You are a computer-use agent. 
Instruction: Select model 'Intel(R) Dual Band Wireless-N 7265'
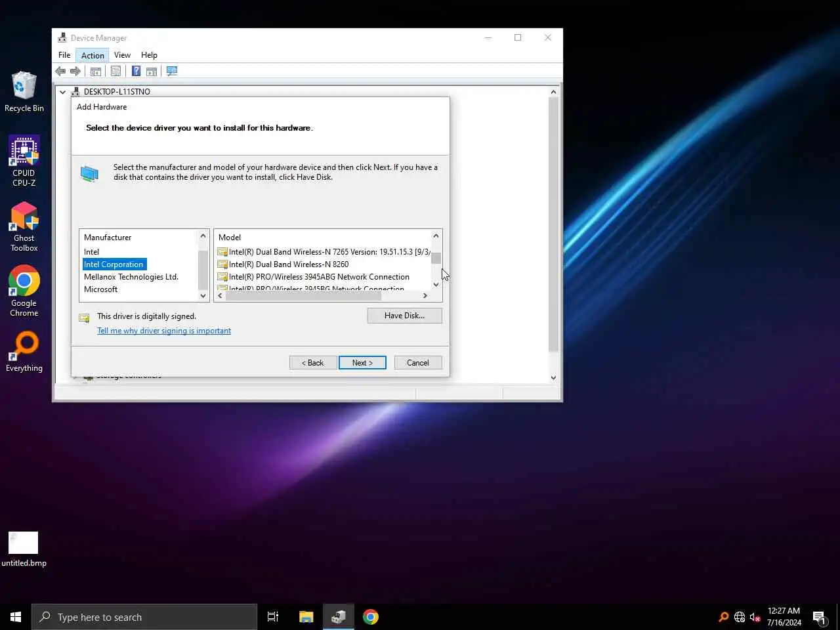(324, 252)
